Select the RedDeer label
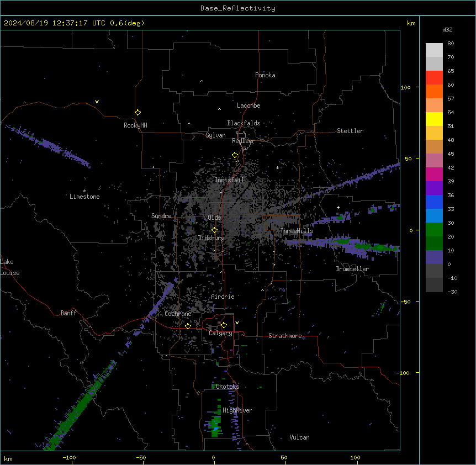The height and width of the screenshot is (465, 476). (243, 141)
